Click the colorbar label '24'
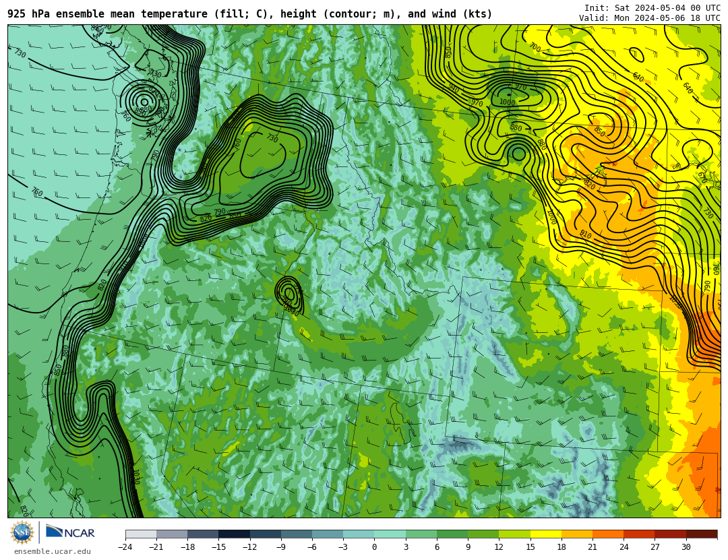The width and height of the screenshot is (728, 560). [x=624, y=547]
